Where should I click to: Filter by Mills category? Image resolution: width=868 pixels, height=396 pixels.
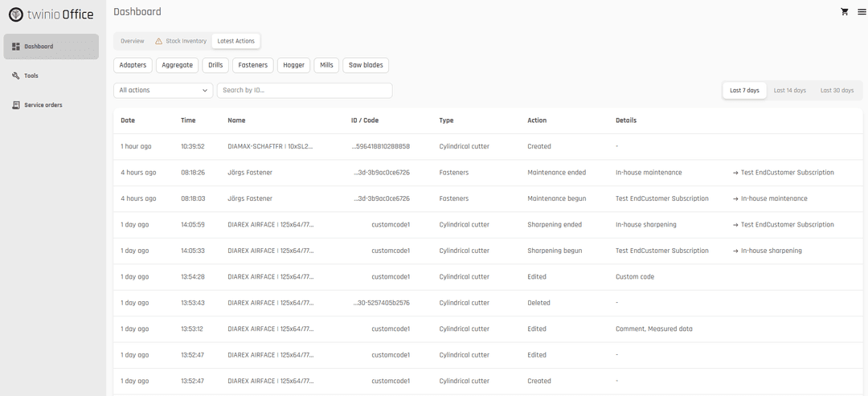pos(326,65)
